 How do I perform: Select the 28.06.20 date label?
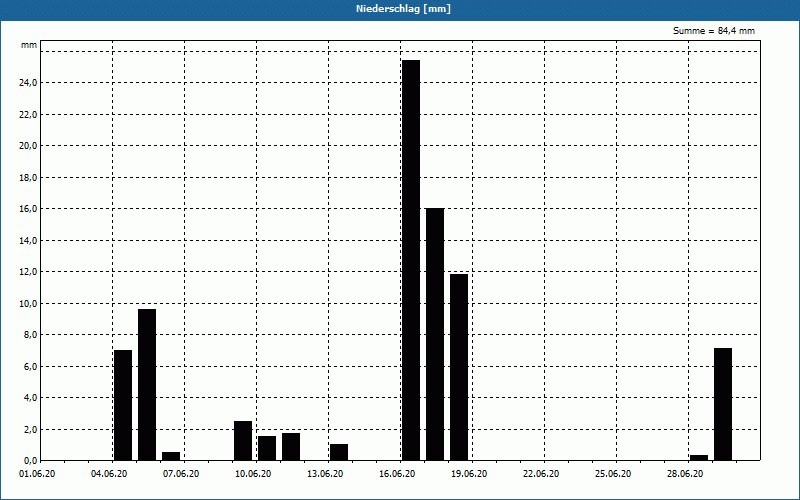tap(685, 474)
